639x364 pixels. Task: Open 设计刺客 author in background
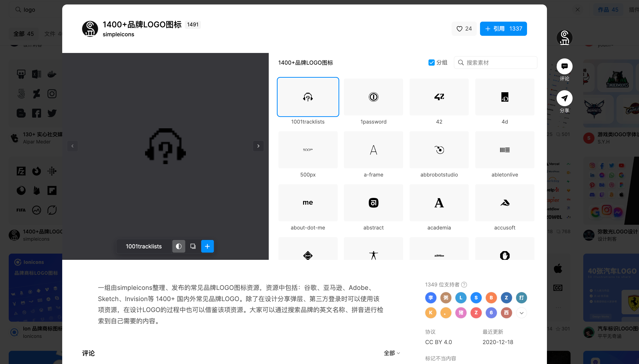coord(607,239)
